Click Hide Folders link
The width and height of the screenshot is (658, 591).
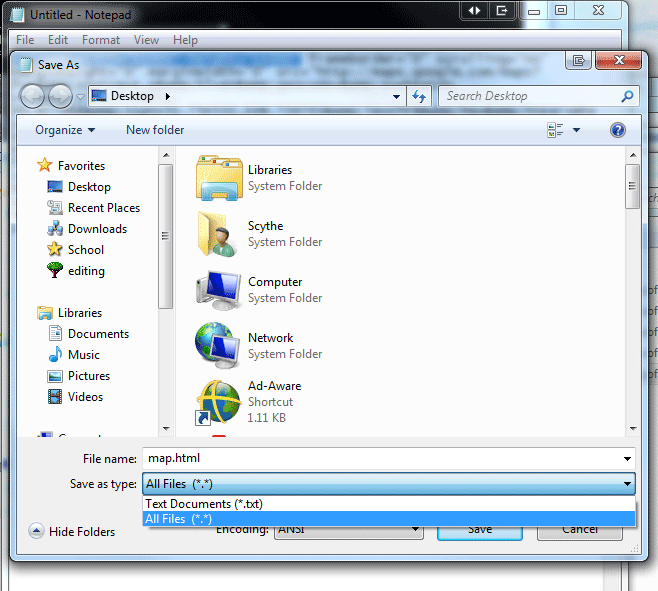[82, 532]
